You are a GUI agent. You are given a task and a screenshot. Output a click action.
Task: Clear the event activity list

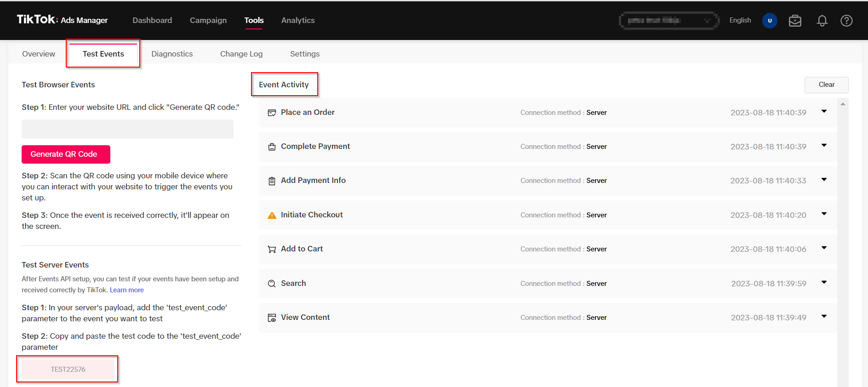826,85
